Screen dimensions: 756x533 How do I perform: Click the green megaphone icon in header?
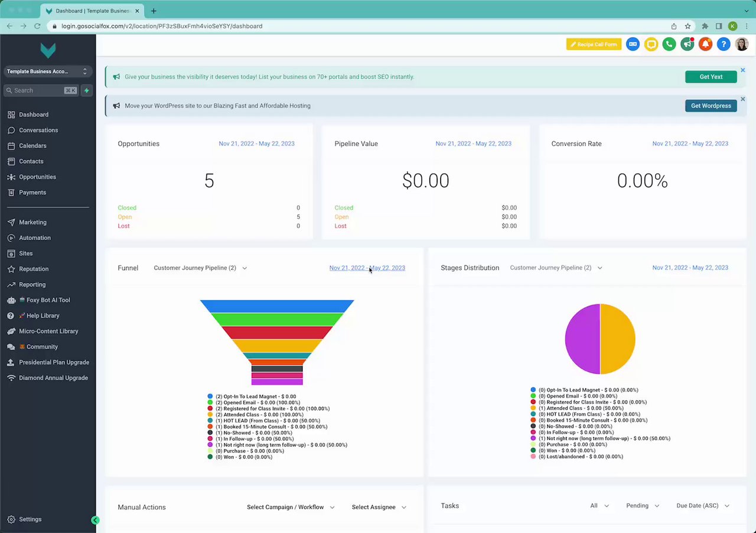point(687,44)
